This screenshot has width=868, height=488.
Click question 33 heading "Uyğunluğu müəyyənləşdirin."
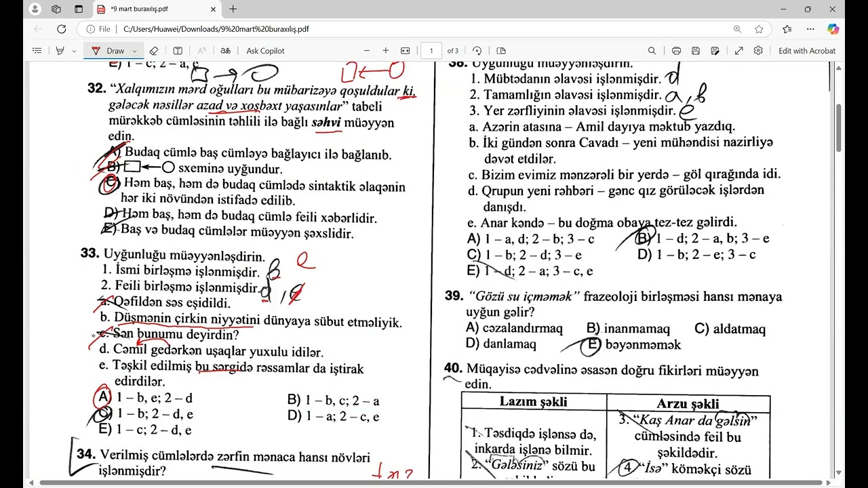184,256
